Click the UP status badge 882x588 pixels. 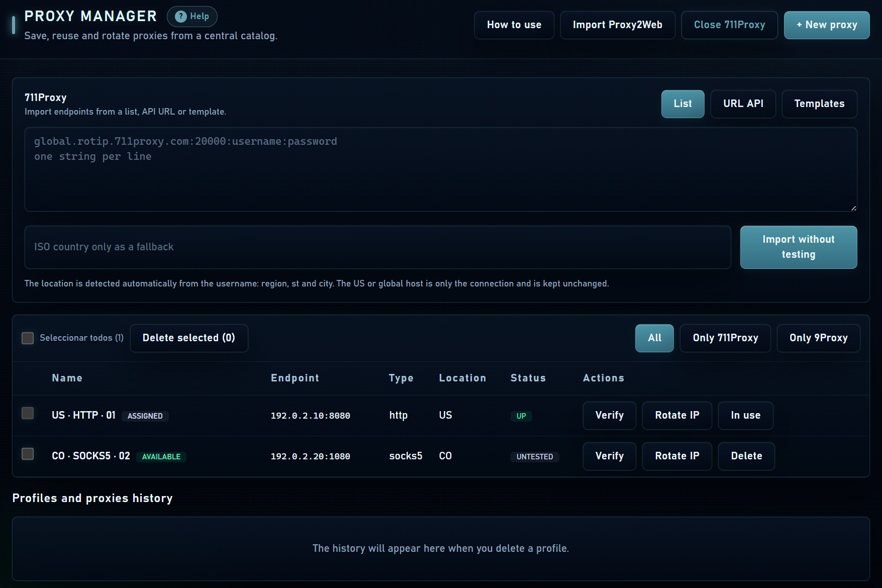[x=521, y=416]
